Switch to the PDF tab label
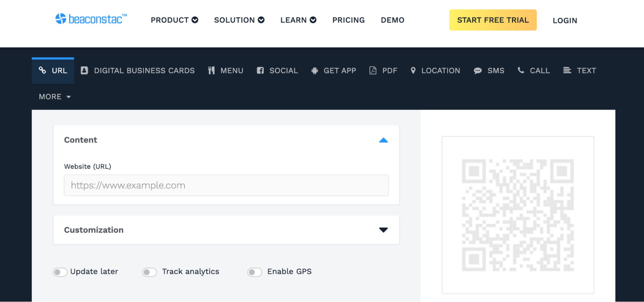644x302 pixels. pyautogui.click(x=390, y=70)
